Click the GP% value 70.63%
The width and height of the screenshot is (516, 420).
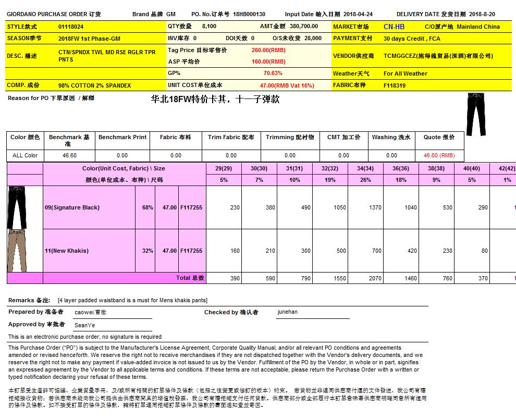(273, 73)
